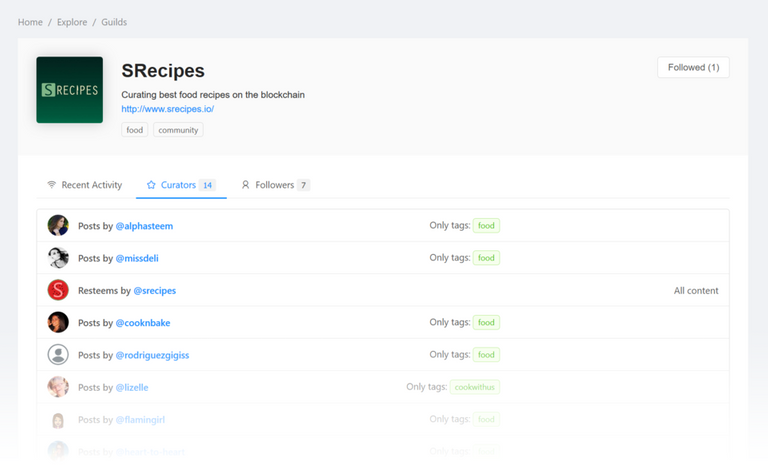Open the Guilds breadcrumb link
The width and height of the screenshot is (768, 468).
[x=114, y=22]
